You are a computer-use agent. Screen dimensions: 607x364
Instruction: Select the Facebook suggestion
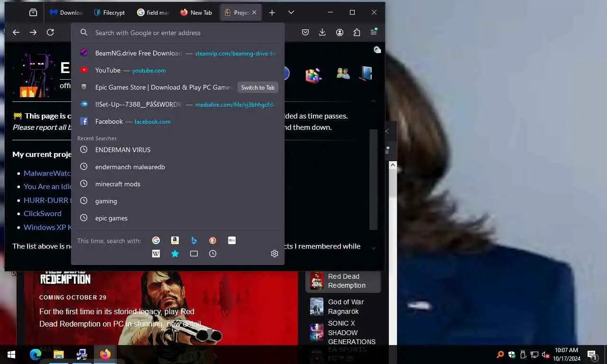178,121
